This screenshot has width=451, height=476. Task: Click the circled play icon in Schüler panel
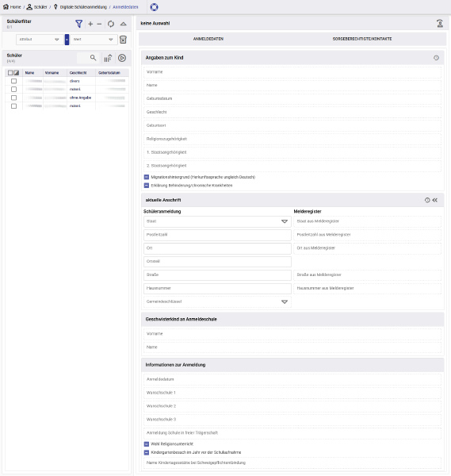coord(122,58)
